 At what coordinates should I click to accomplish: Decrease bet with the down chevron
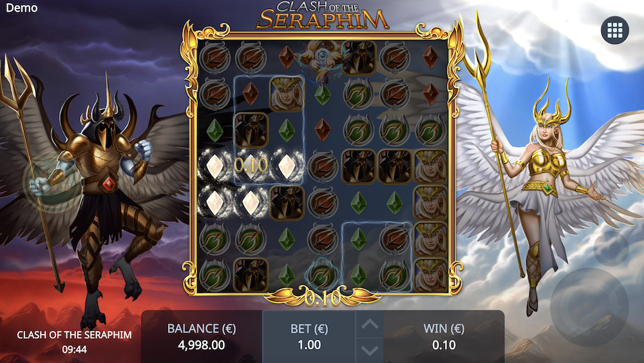(370, 350)
